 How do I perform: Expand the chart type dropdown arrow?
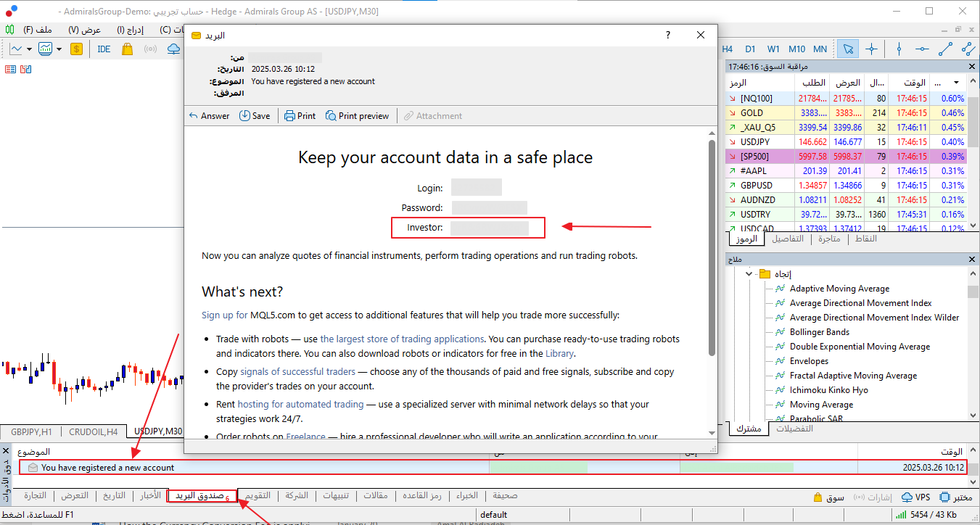coord(29,49)
